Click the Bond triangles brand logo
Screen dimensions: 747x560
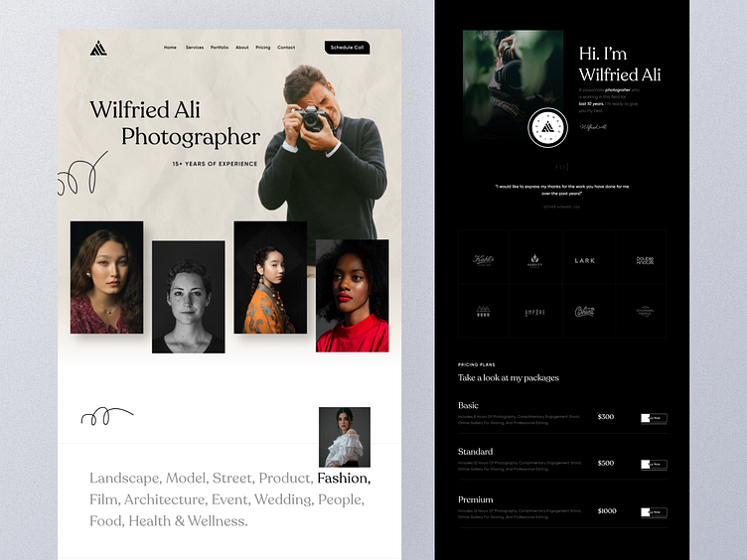pos(483,312)
